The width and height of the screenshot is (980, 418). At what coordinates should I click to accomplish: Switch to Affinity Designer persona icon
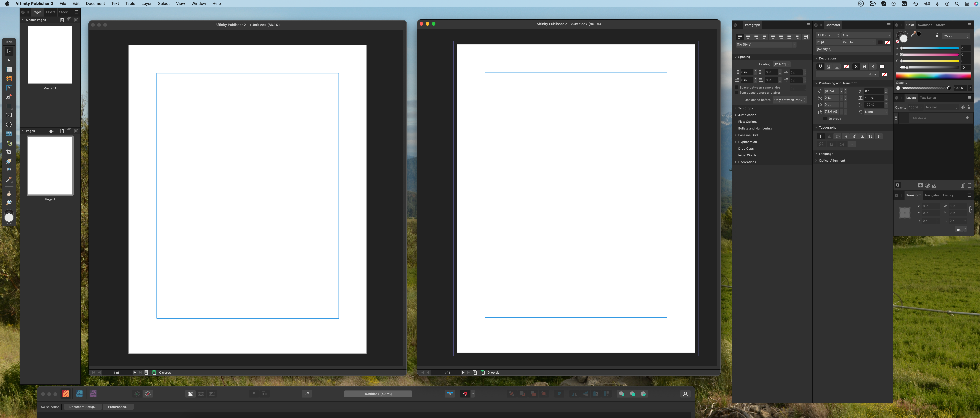[x=79, y=394]
